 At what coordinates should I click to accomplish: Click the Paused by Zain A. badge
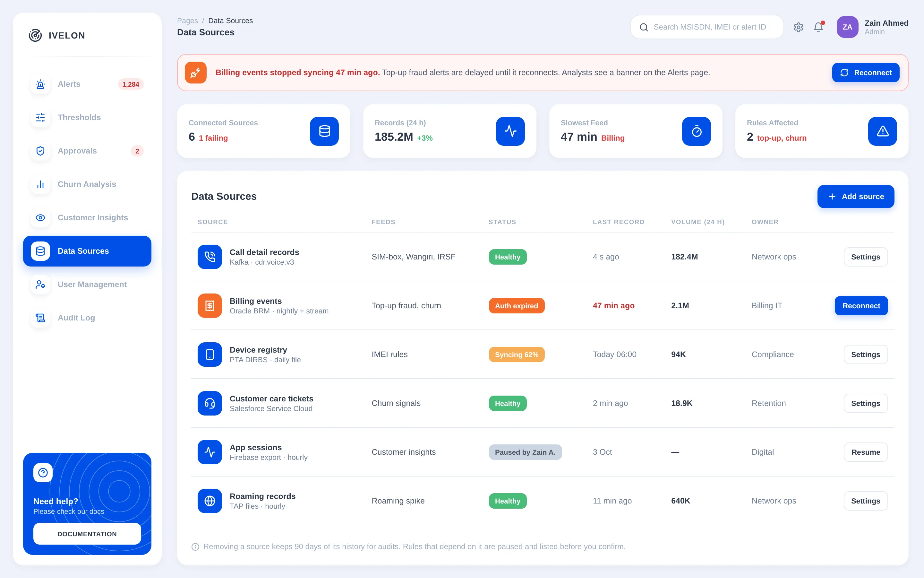click(525, 452)
